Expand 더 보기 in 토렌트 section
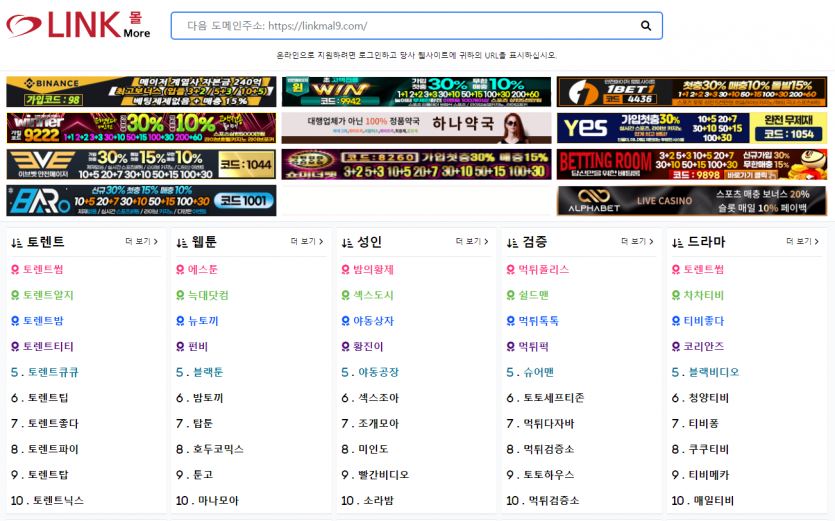This screenshot has width=835, height=521. click(x=142, y=241)
